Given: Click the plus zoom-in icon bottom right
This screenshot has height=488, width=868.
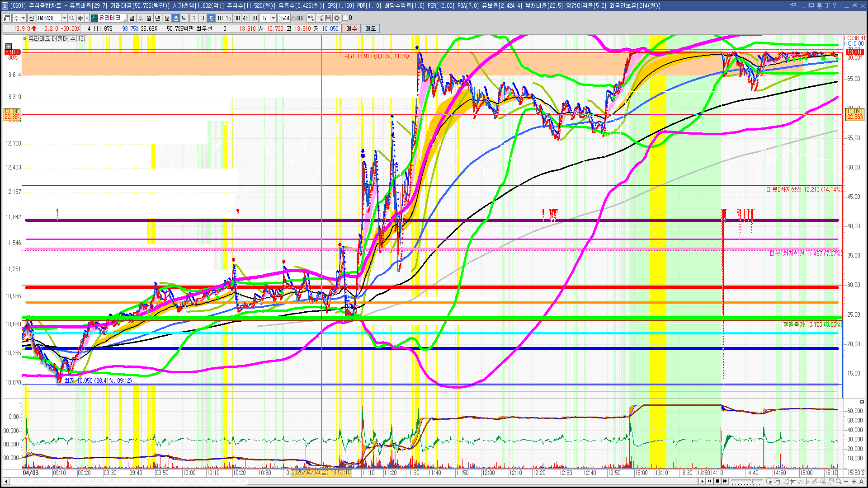Looking at the screenshot, I should 854,482.
